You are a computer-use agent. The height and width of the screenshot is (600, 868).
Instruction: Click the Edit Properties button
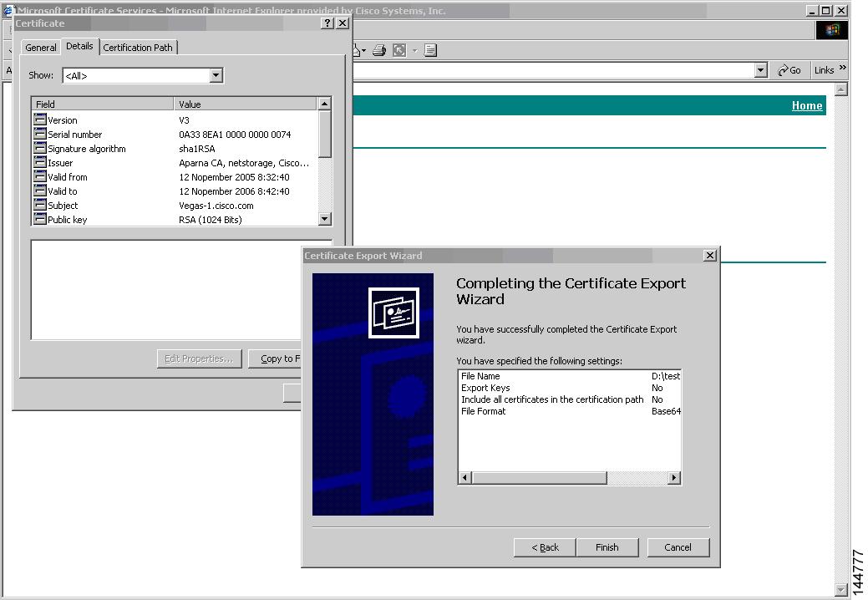coord(200,358)
